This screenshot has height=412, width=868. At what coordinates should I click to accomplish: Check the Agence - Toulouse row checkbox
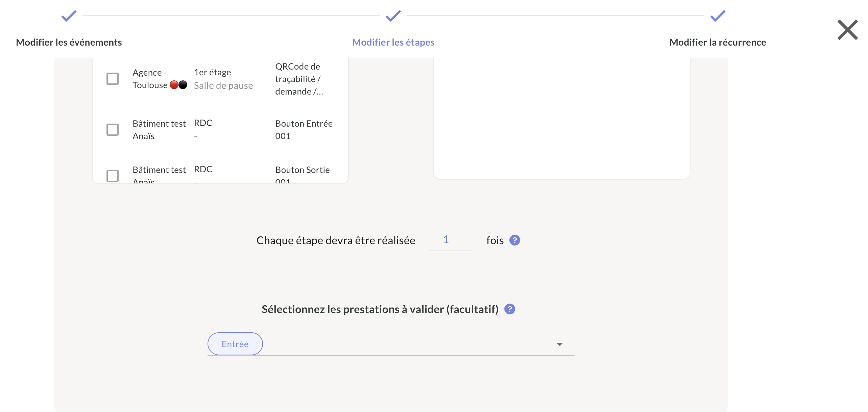pyautogui.click(x=113, y=79)
